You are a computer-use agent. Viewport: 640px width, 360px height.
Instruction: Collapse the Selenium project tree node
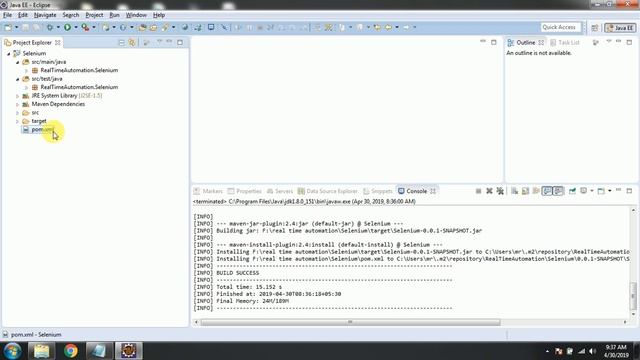[x=9, y=53]
